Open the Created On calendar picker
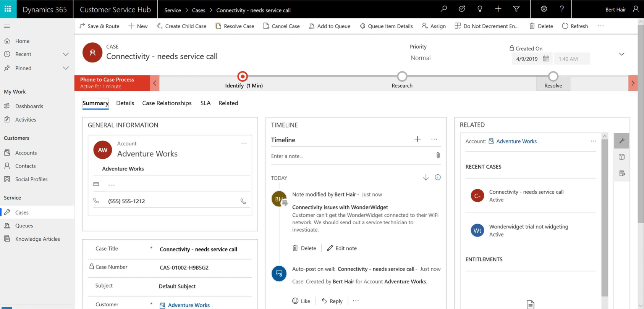 546,58
